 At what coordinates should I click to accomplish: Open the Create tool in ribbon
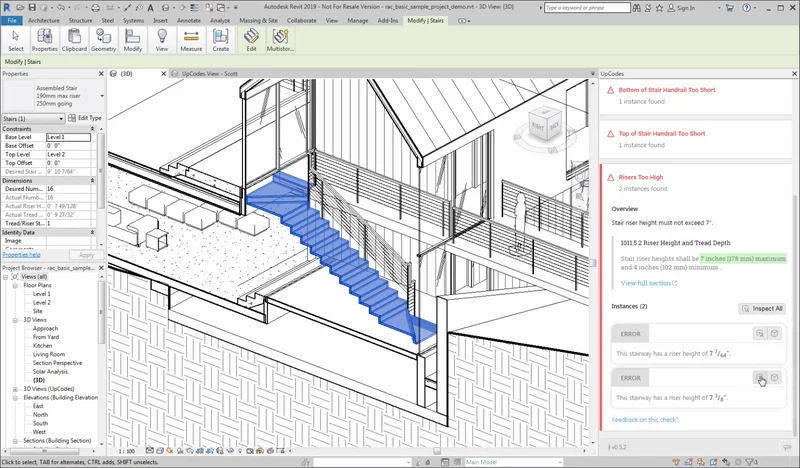point(221,39)
